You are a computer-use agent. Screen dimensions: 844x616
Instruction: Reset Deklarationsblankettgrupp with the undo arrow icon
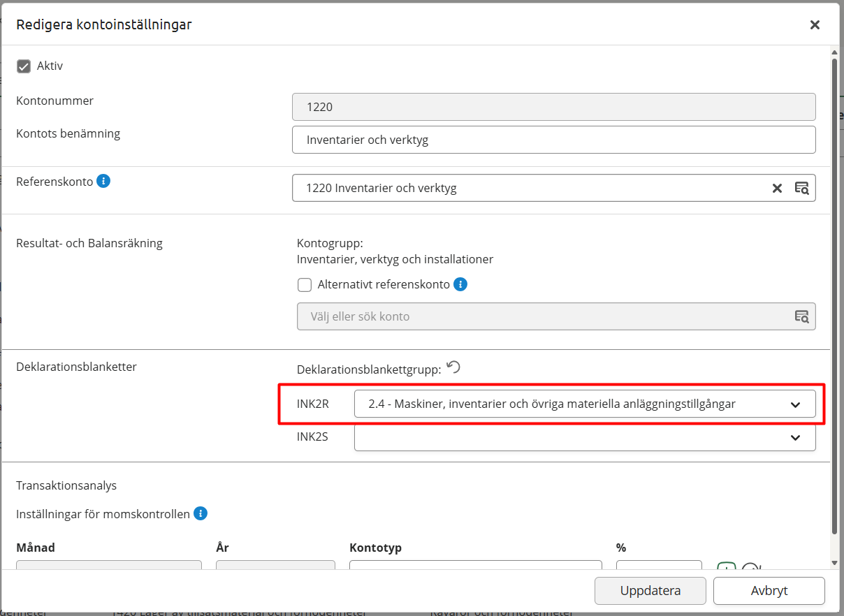453,367
